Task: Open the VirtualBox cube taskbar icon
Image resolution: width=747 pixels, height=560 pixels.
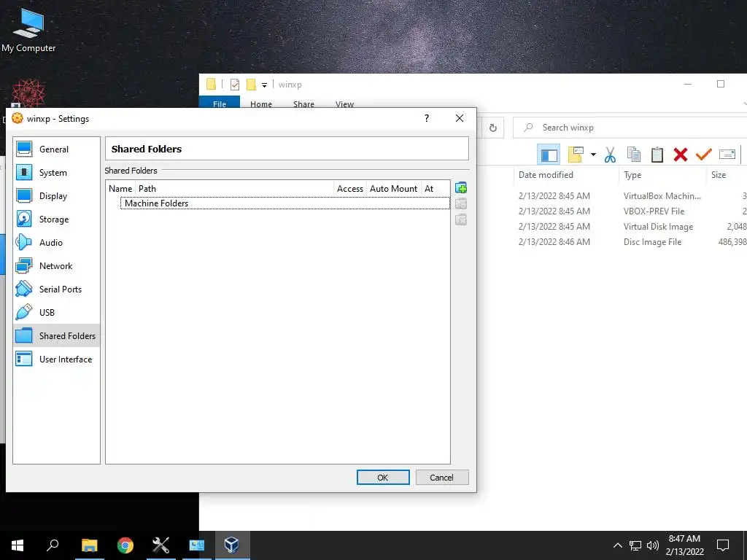Action: pyautogui.click(x=231, y=545)
